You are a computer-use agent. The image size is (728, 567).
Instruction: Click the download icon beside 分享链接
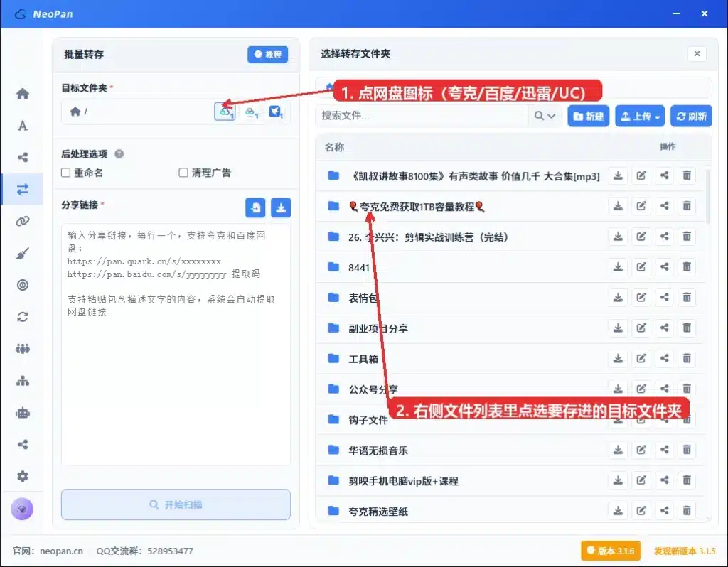point(281,207)
